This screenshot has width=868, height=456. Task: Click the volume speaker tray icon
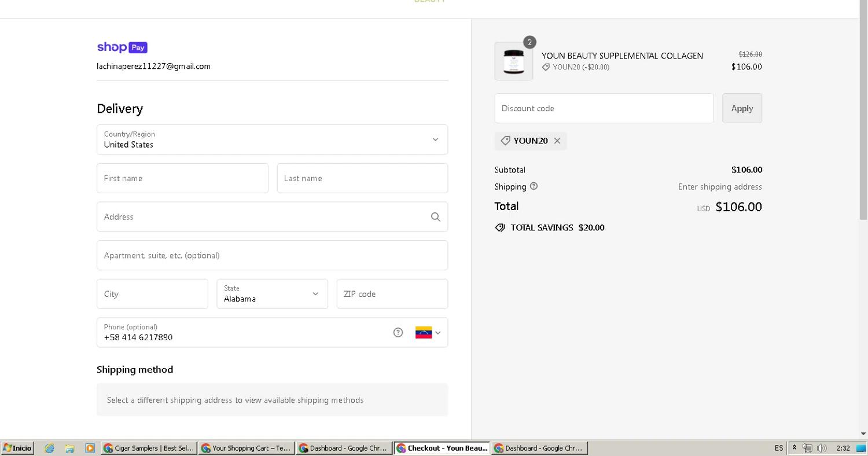822,448
